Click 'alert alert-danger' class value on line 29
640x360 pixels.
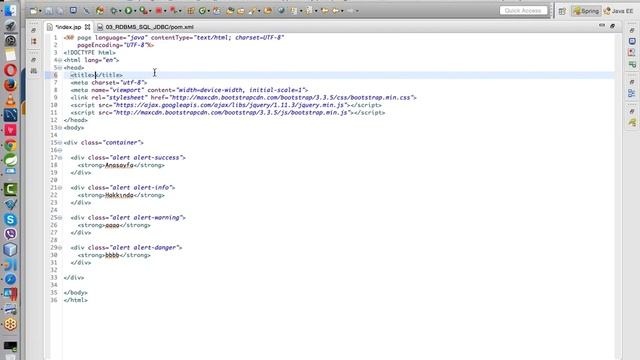coord(146,248)
